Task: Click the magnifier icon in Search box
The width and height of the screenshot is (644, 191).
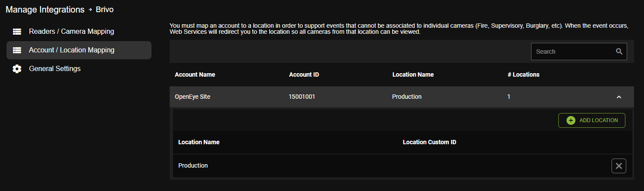Action: pos(619,52)
